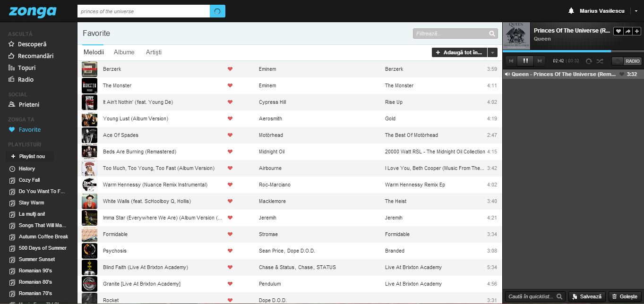Seek within the song on the progress bar
Screen dimensions: 644x304
tap(573, 51)
